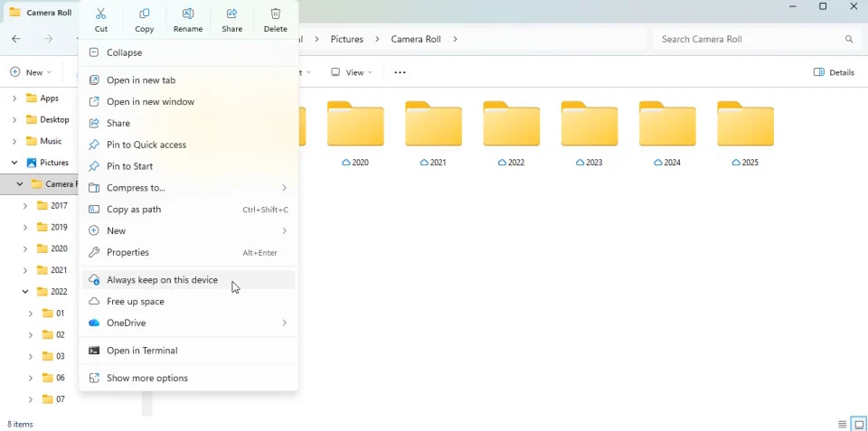The image size is (868, 431).
Task: Collapse the 2022 folder in tree
Action: (x=25, y=292)
